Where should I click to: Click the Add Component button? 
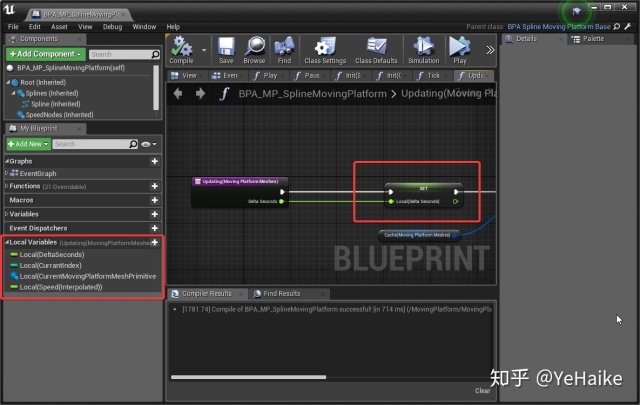pos(45,54)
